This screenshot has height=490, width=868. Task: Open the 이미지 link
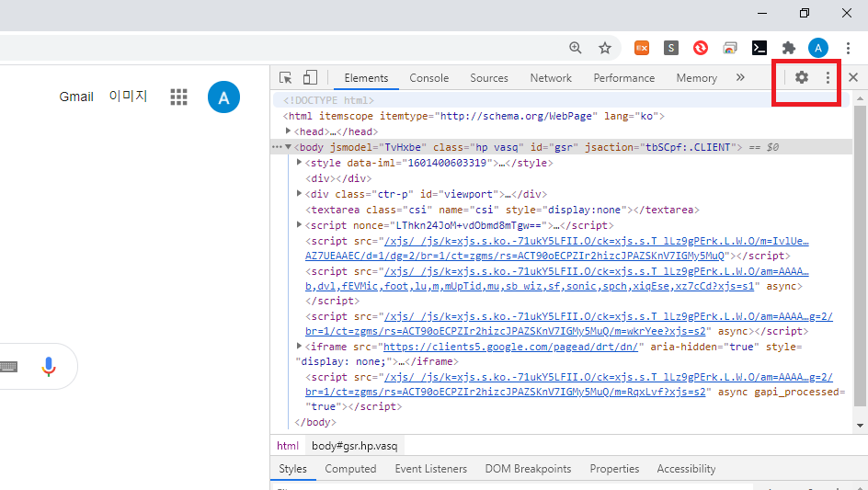[128, 97]
